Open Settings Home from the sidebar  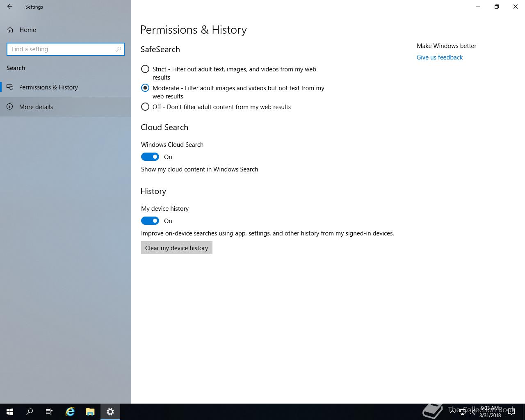pyautogui.click(x=66, y=30)
